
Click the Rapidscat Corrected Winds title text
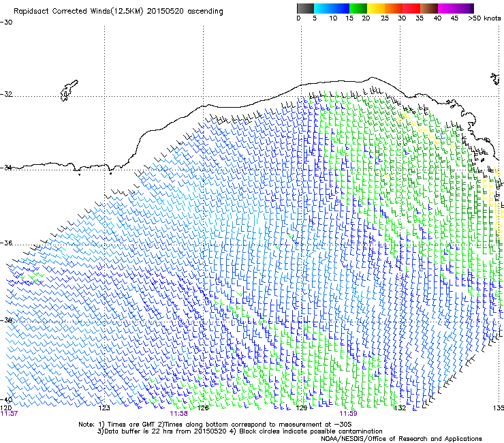click(x=119, y=12)
